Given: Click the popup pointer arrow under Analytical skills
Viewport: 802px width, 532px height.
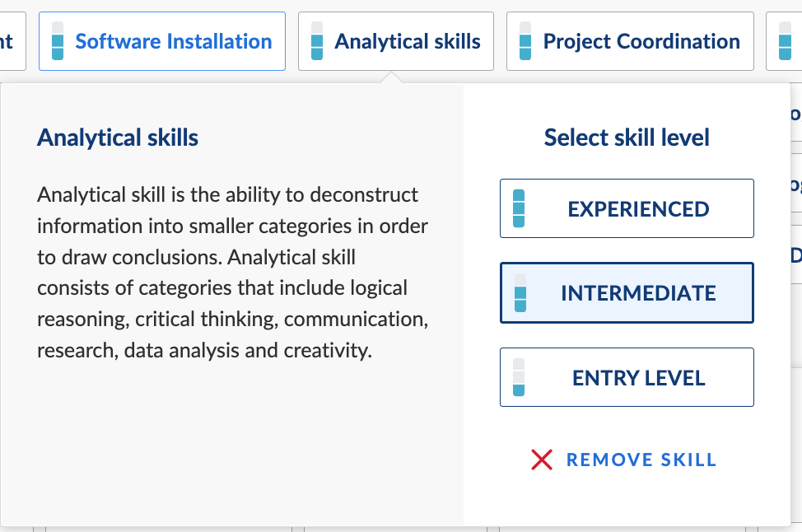Looking at the screenshot, I should tap(391, 77).
